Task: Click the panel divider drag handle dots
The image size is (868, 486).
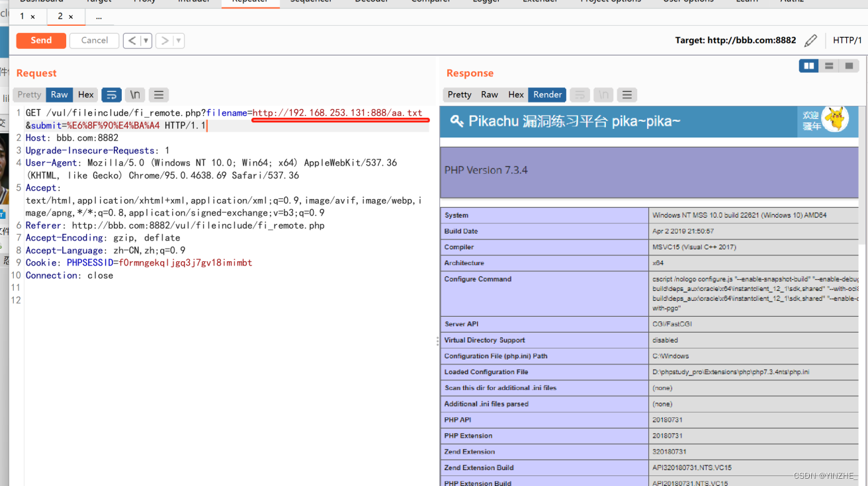Action: 437,341
